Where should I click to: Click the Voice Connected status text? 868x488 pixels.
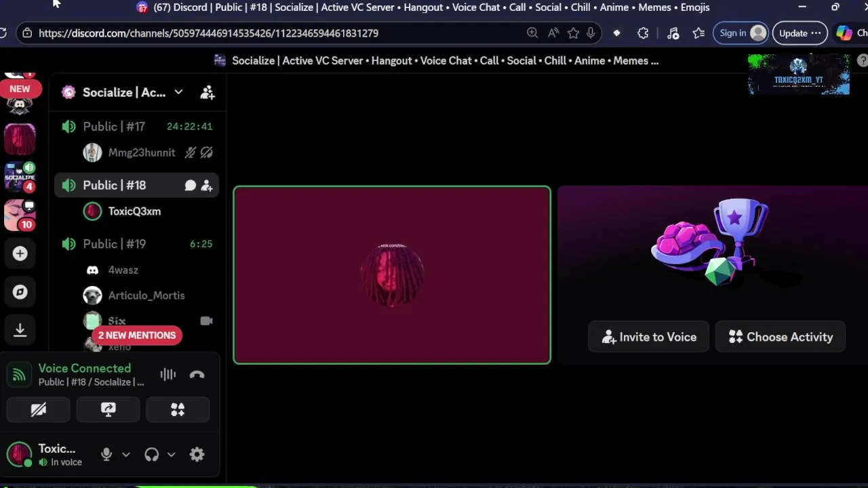coord(85,369)
